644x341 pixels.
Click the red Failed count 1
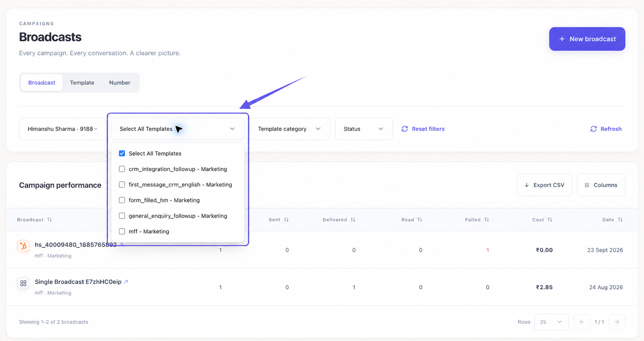487,250
